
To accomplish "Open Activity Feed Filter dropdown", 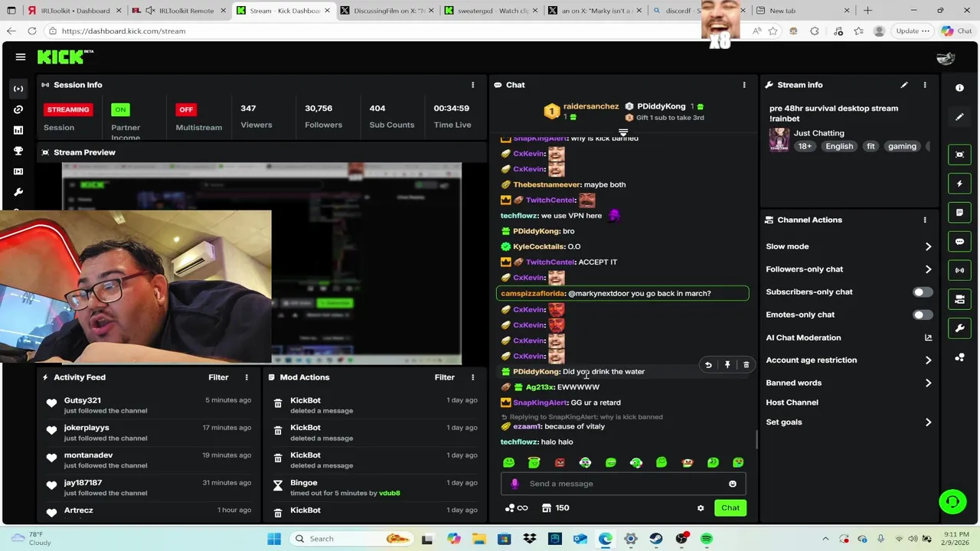I will [x=218, y=377].
